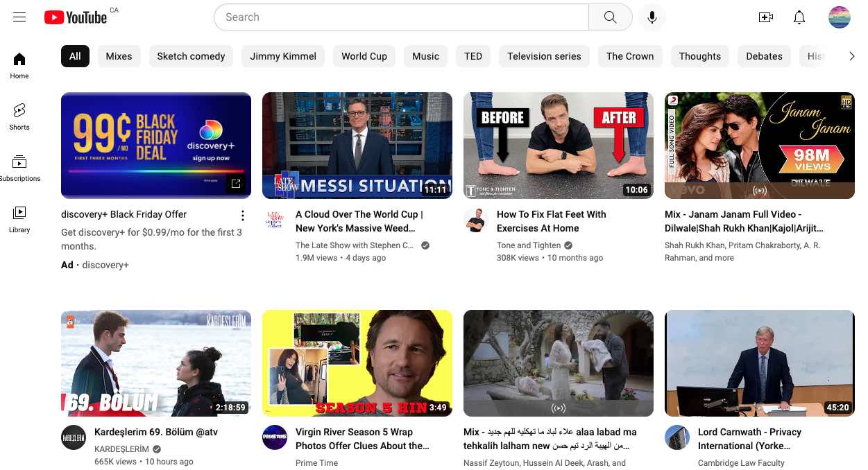Click 'Cambridge Law Faculty' channel name
Viewport: 868px width, 470px height.
coord(741,463)
